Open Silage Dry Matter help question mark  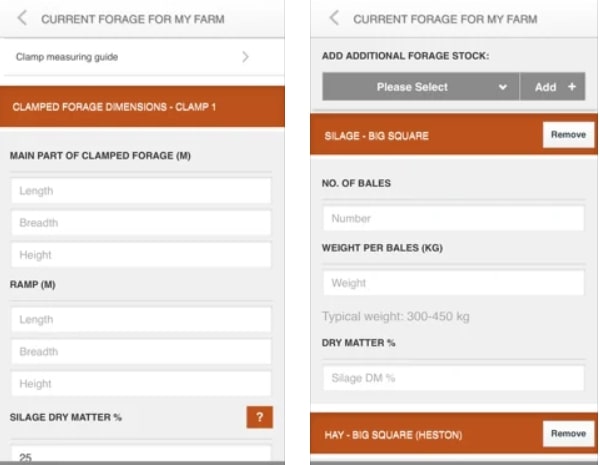(260, 417)
